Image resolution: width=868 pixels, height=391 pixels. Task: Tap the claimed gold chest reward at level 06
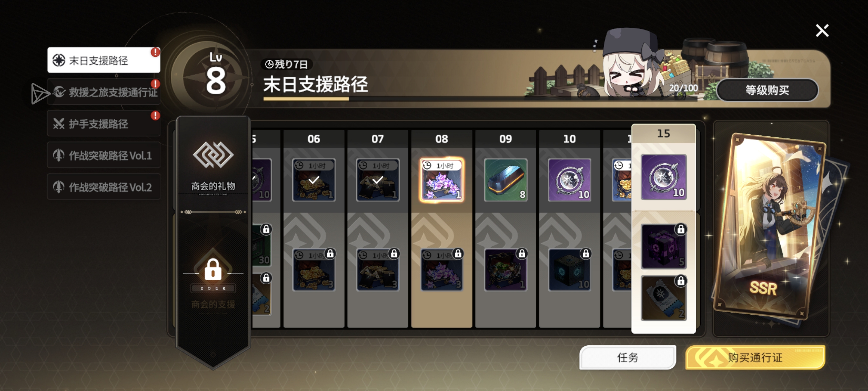pyautogui.click(x=314, y=180)
